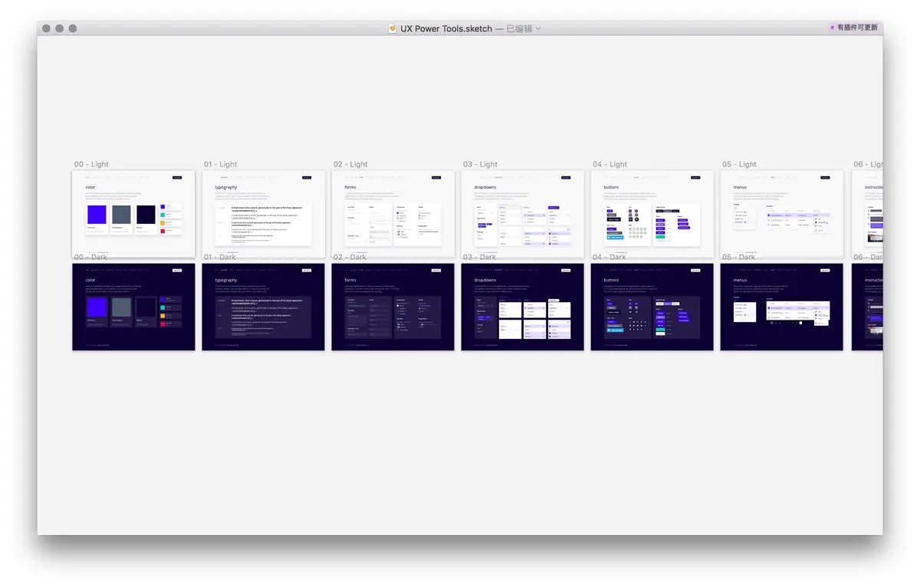Click the 已编辑 edited status text
Image resolution: width=920 pixels, height=588 pixels.
[519, 28]
